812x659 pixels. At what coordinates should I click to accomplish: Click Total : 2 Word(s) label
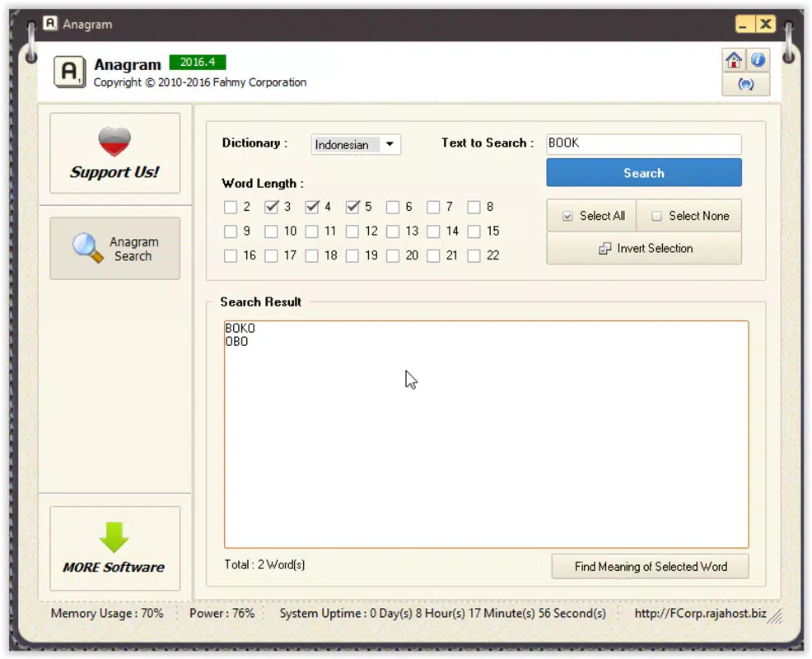264,565
